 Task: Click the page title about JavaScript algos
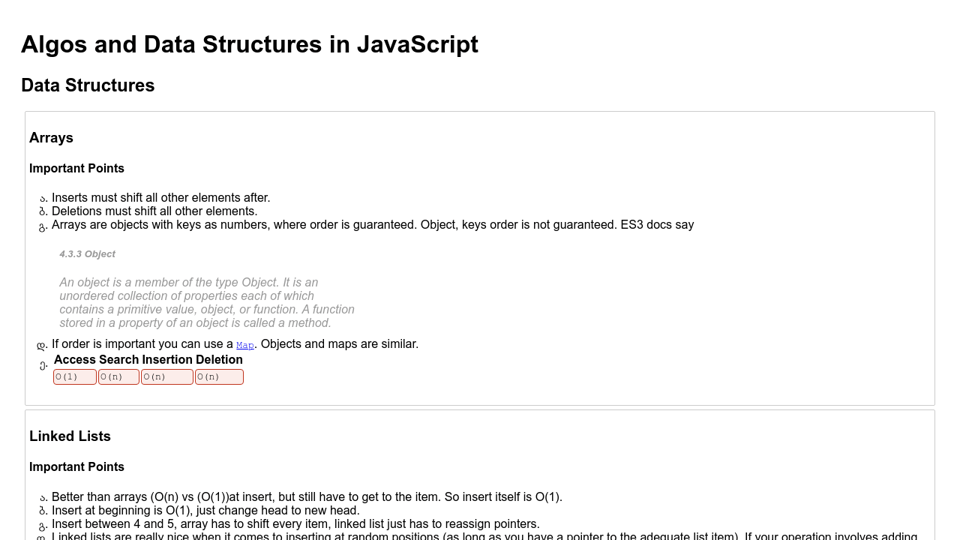250,45
